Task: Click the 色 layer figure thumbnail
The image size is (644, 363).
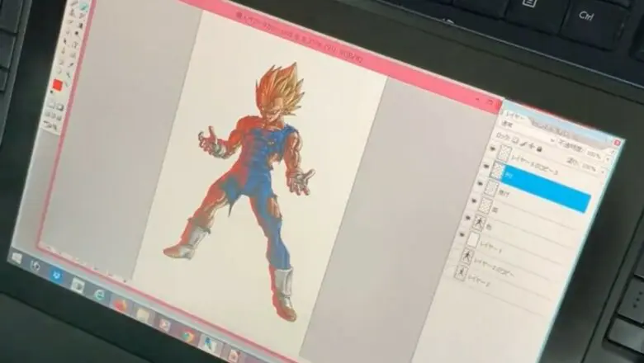Action: click(x=480, y=223)
